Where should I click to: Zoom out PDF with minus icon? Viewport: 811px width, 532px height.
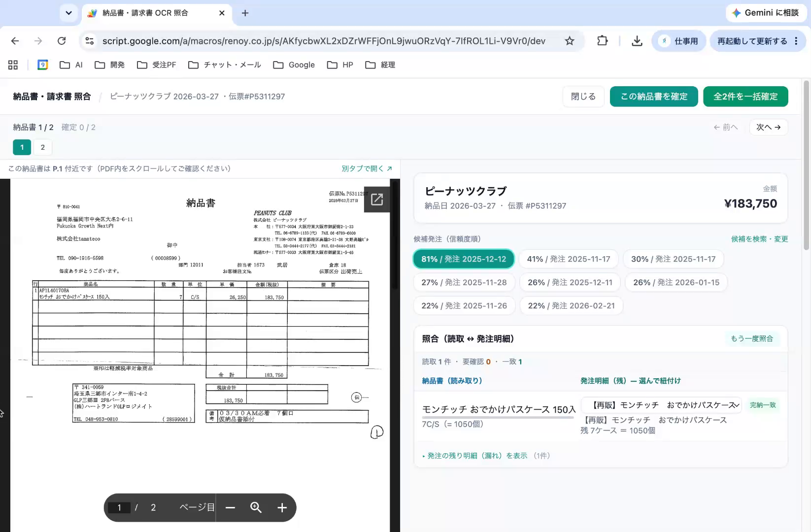(x=230, y=507)
